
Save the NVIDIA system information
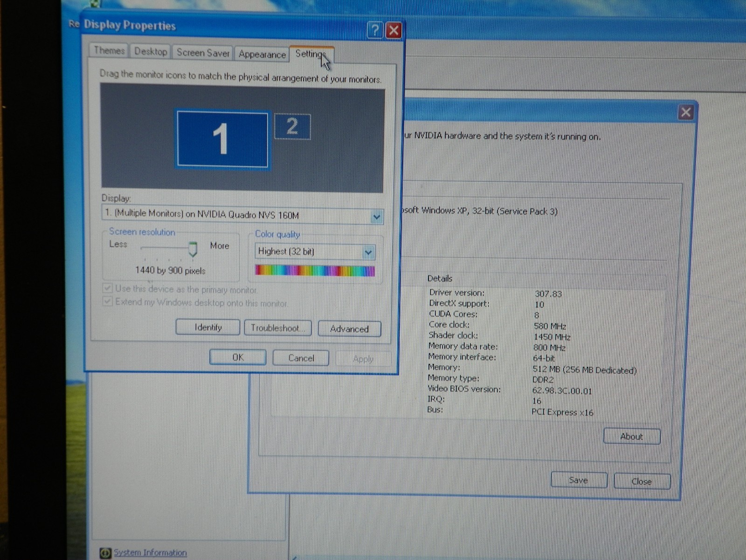point(579,480)
